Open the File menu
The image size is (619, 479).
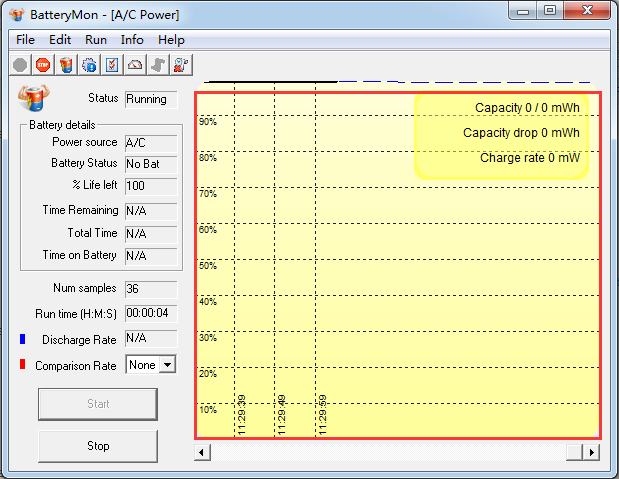point(25,40)
